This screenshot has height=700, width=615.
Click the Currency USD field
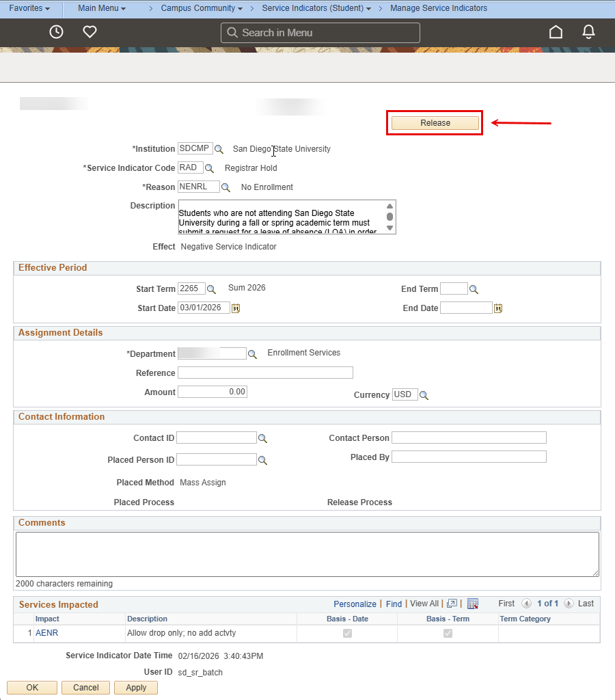[405, 394]
